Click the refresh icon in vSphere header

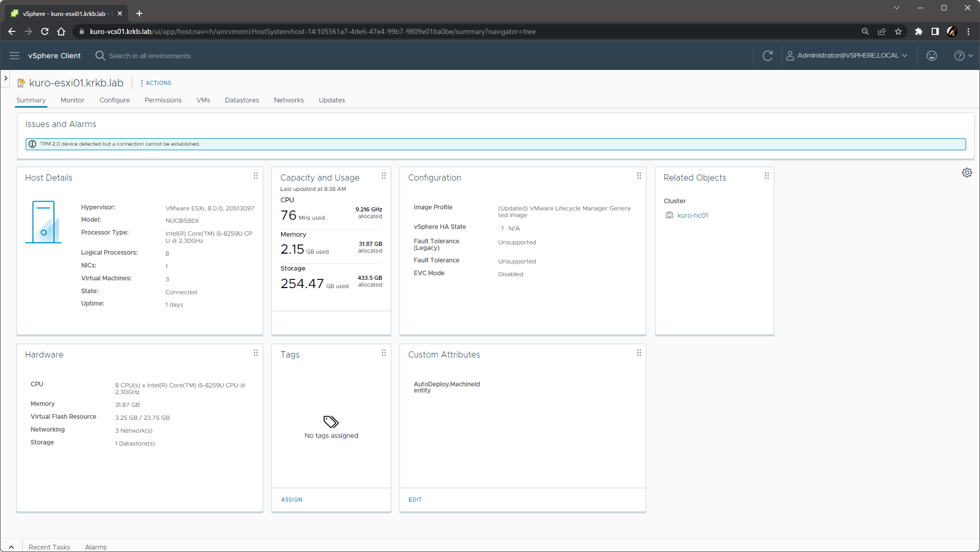767,56
